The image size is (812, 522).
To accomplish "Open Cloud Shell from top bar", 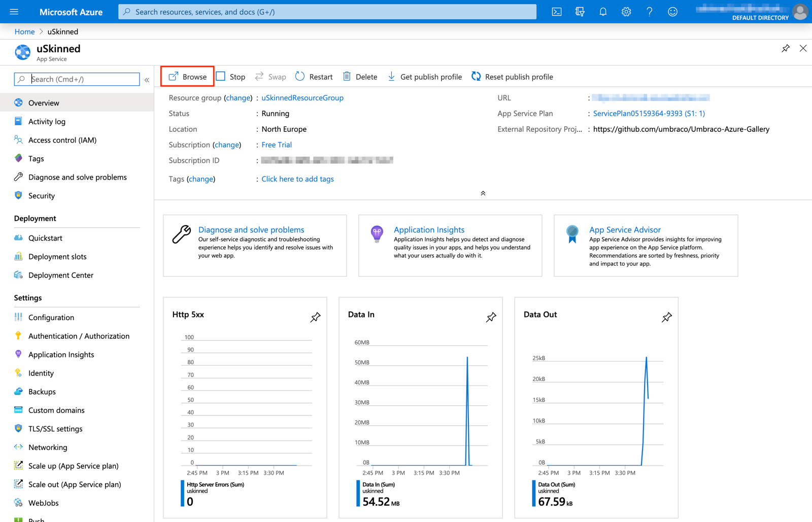I will (x=557, y=12).
